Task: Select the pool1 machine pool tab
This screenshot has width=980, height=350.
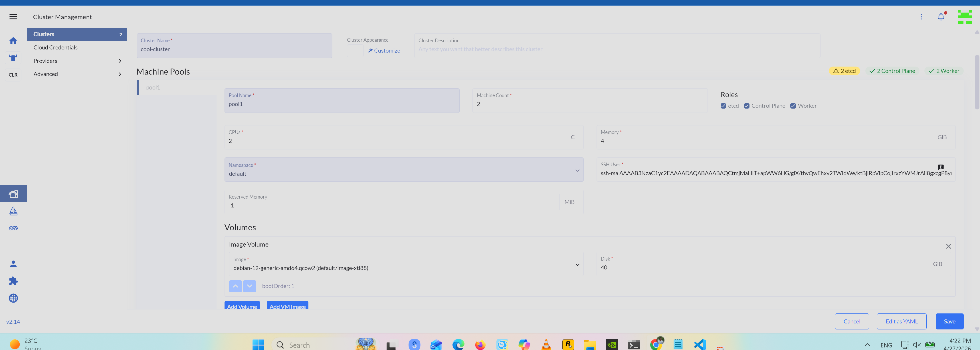Action: point(153,88)
